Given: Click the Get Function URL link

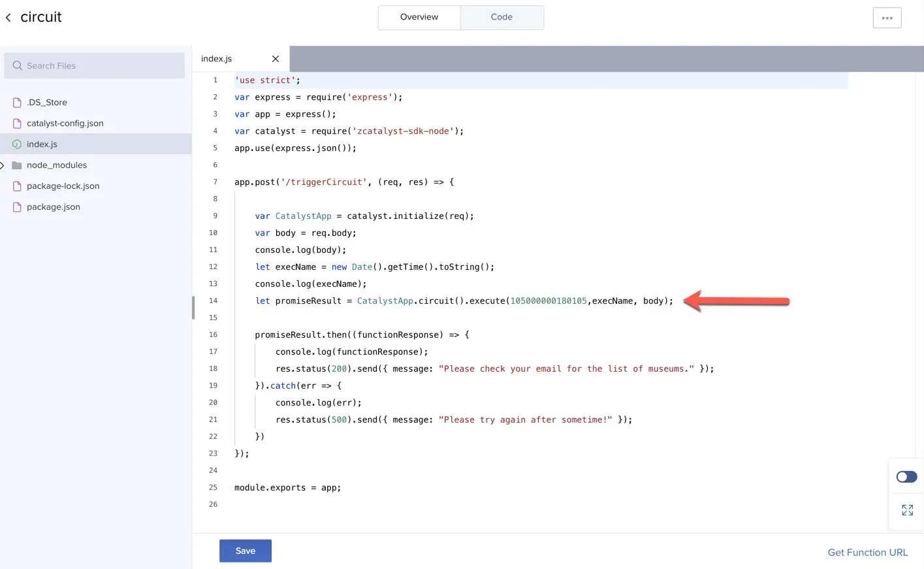Looking at the screenshot, I should [x=867, y=553].
